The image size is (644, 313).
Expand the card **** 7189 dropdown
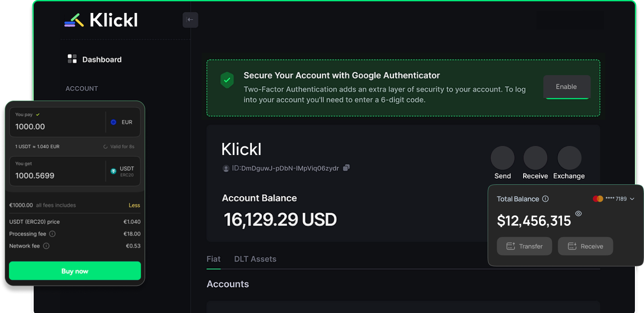(x=614, y=199)
